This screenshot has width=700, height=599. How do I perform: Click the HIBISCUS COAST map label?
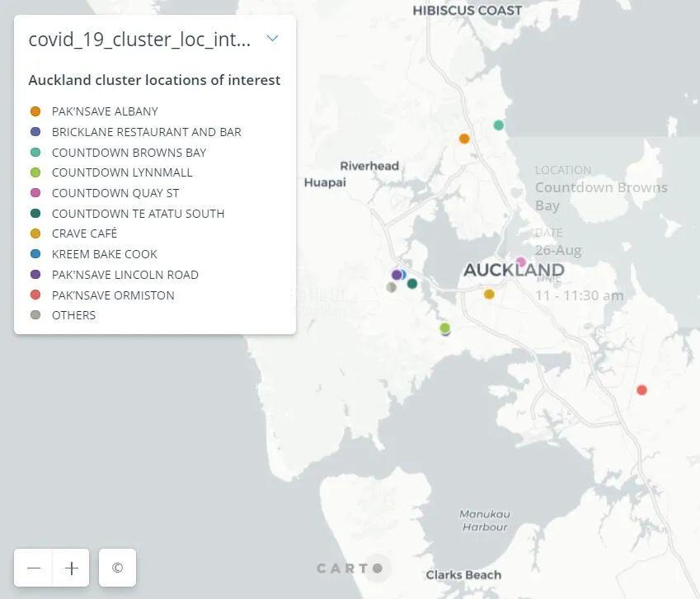467,11
